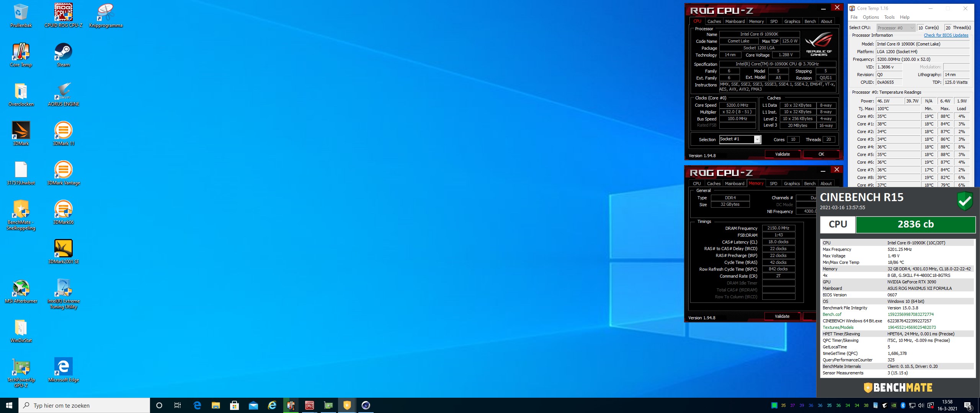This screenshot has width=980, height=413.
Task: Click DRAM Frequency 2150.0 MHz value
Action: pos(778,228)
